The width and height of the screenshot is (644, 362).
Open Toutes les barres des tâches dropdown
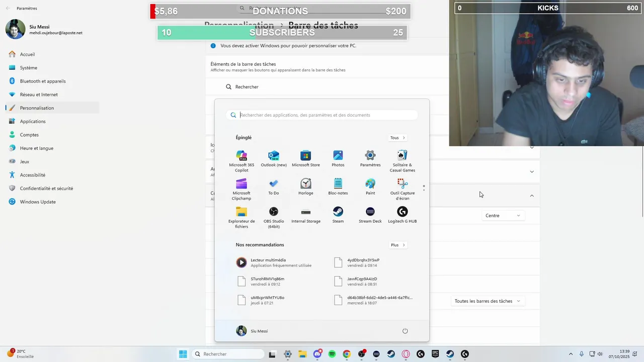click(488, 301)
